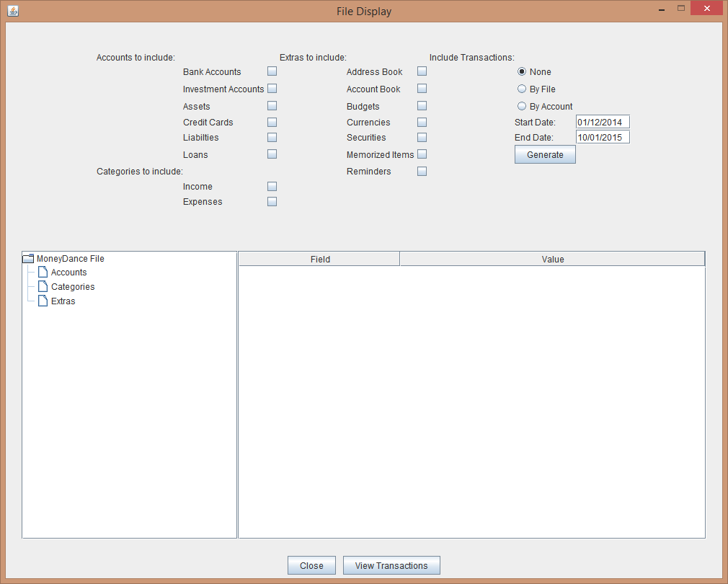Click the Extras to include heading

click(313, 58)
